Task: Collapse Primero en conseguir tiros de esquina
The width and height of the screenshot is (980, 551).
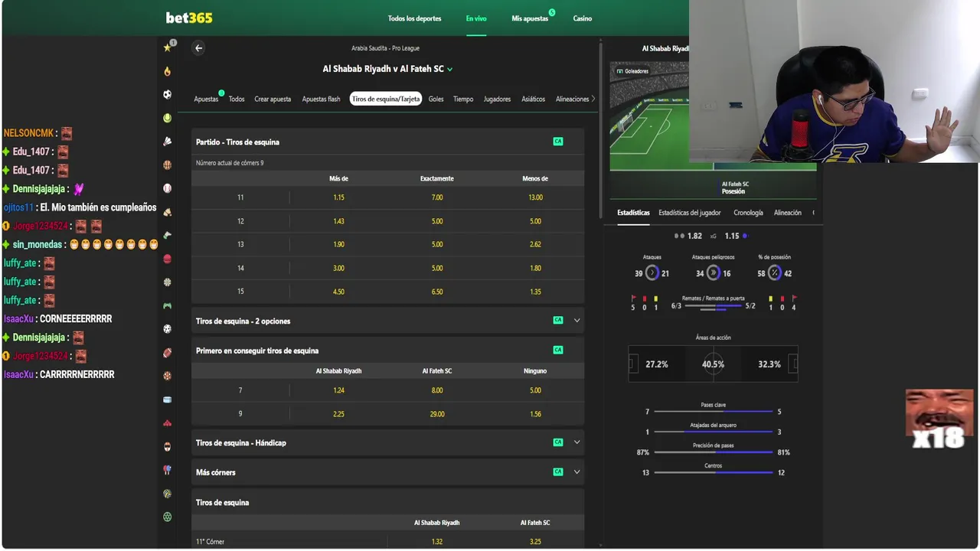Action: [387, 350]
